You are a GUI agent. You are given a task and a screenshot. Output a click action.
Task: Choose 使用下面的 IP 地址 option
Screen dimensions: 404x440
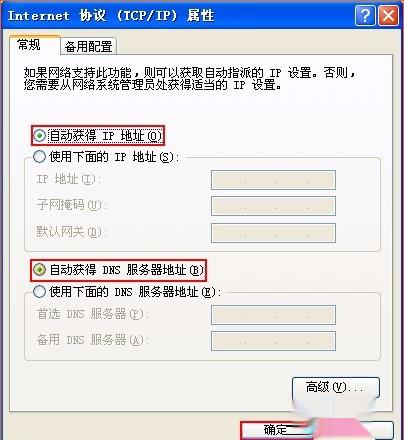39,157
